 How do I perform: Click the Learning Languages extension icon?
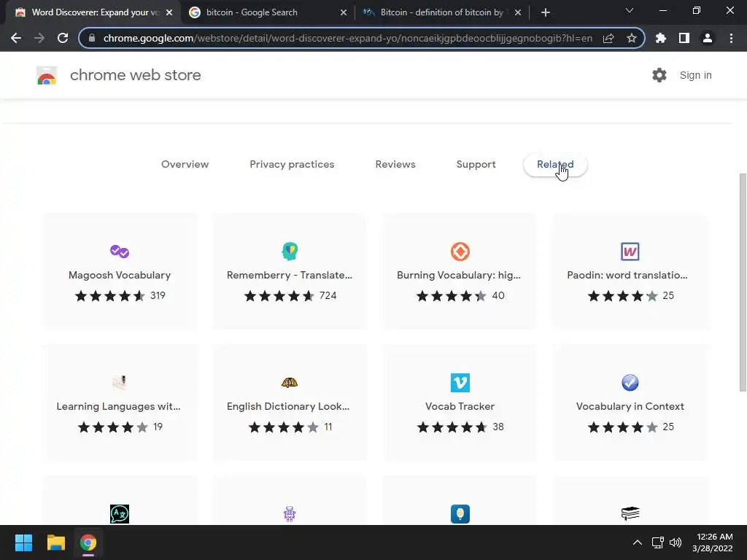(x=119, y=382)
